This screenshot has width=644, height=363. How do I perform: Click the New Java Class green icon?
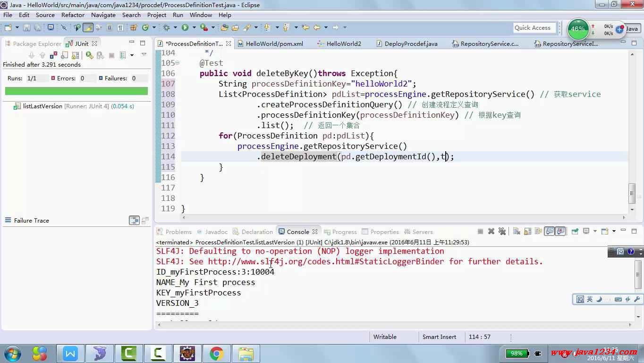click(145, 27)
